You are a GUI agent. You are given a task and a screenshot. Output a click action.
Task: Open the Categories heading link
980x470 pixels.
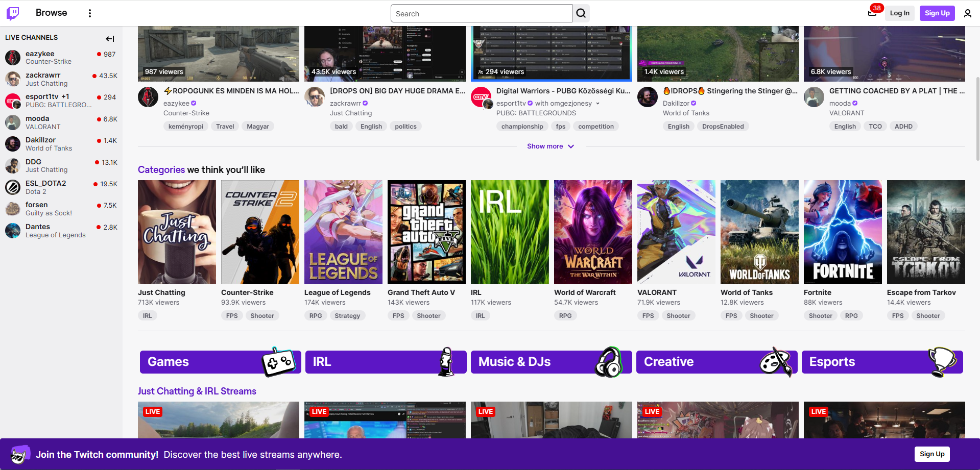click(x=161, y=170)
